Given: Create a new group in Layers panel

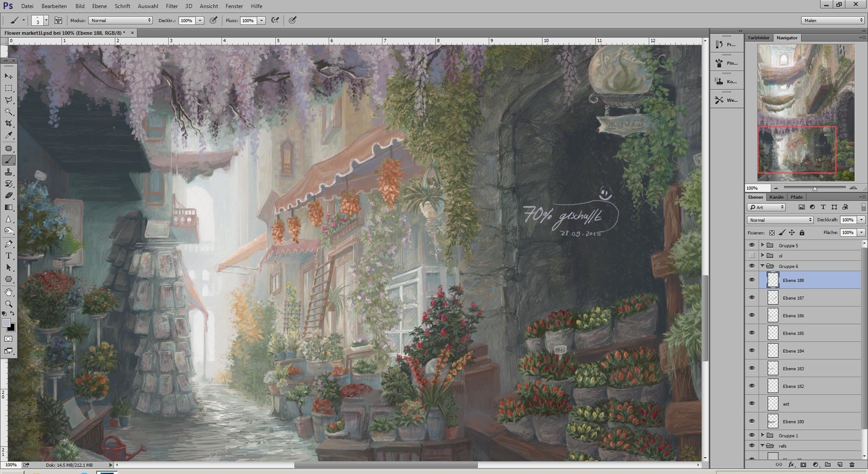Looking at the screenshot, I should pyautogui.click(x=827, y=465).
